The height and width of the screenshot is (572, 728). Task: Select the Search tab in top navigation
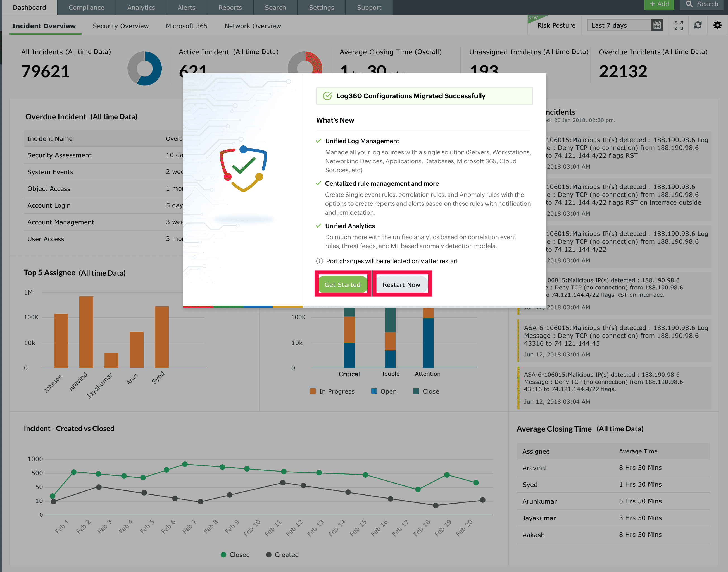point(275,7)
